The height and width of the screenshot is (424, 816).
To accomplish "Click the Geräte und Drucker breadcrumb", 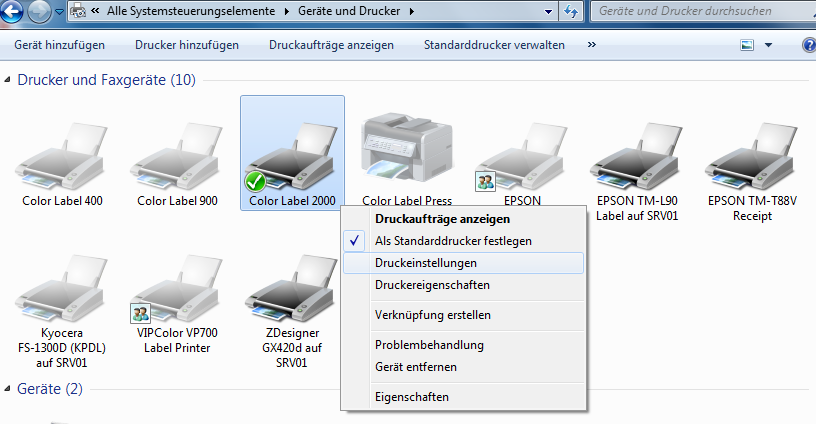I will [x=349, y=11].
